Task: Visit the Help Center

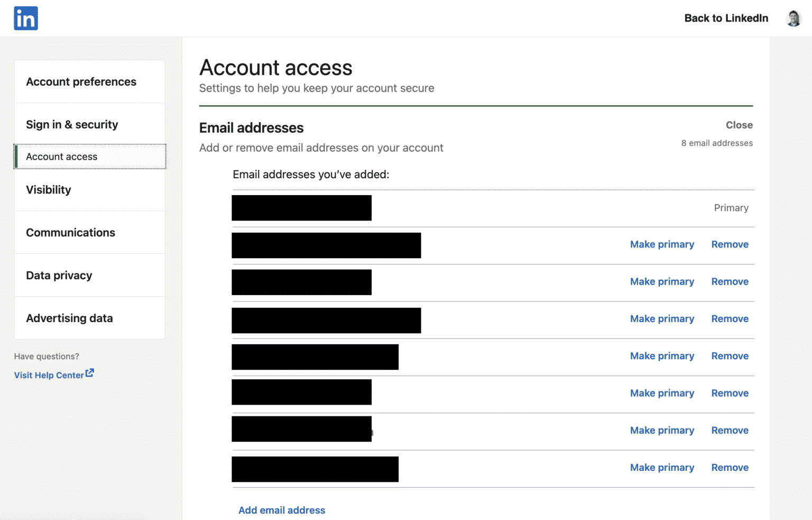Action: [49, 375]
